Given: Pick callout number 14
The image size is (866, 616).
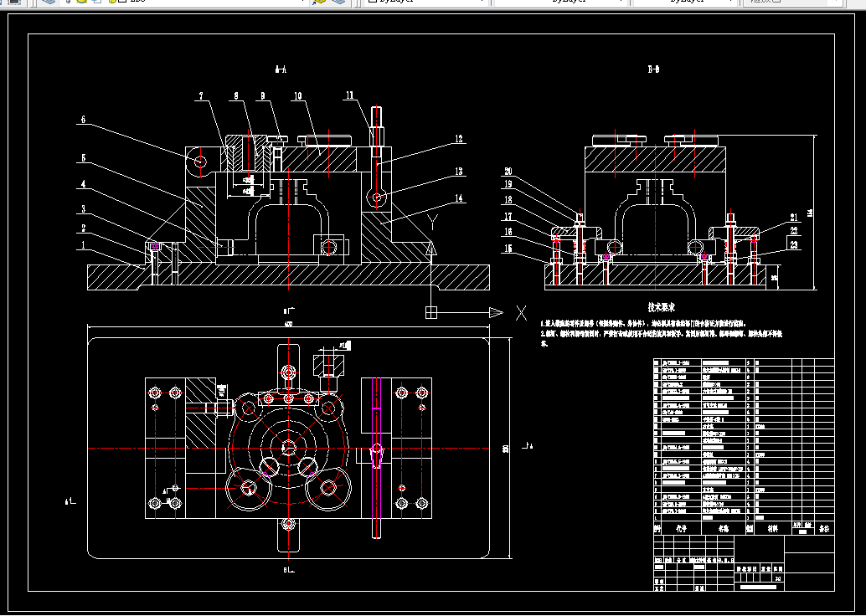Looking at the screenshot, I should point(459,198).
